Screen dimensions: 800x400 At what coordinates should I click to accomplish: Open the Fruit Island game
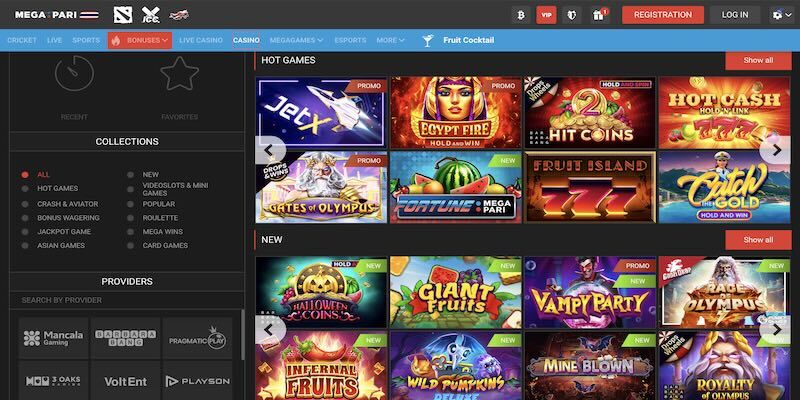(590, 187)
